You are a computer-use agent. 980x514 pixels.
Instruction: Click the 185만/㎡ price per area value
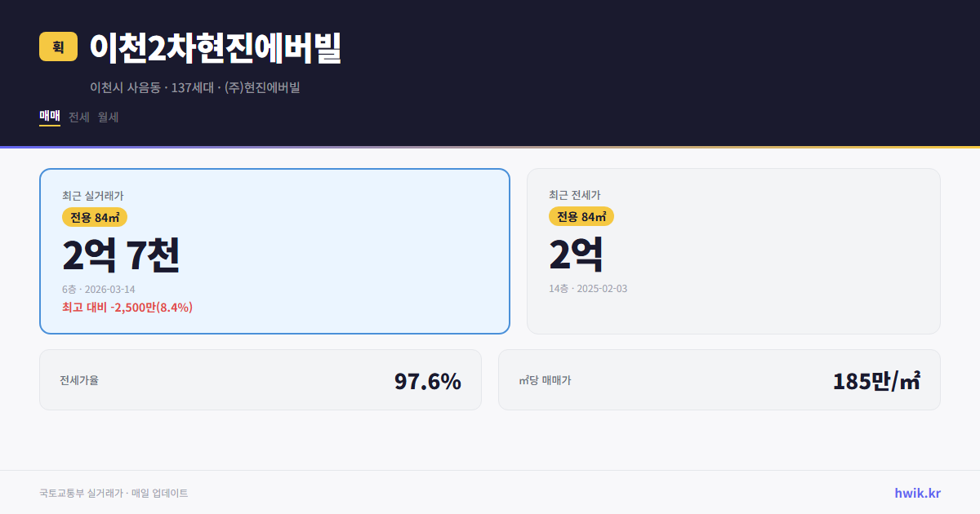[876, 379]
